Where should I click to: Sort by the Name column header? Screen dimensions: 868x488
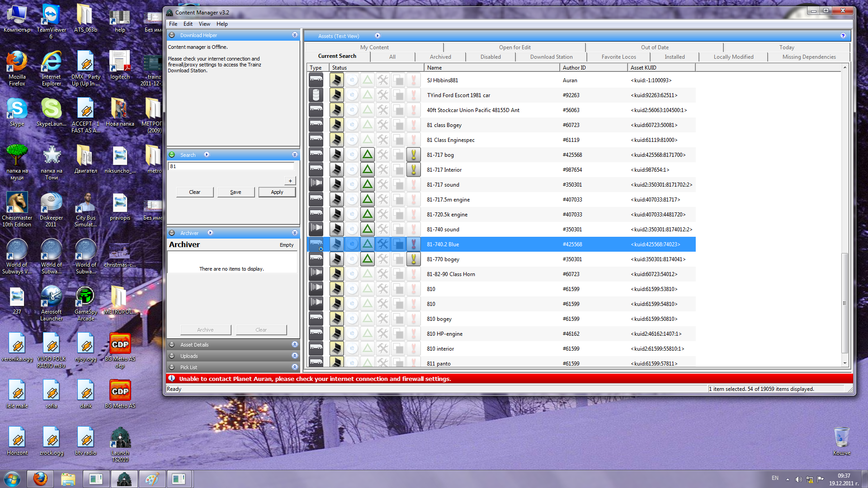click(x=492, y=68)
